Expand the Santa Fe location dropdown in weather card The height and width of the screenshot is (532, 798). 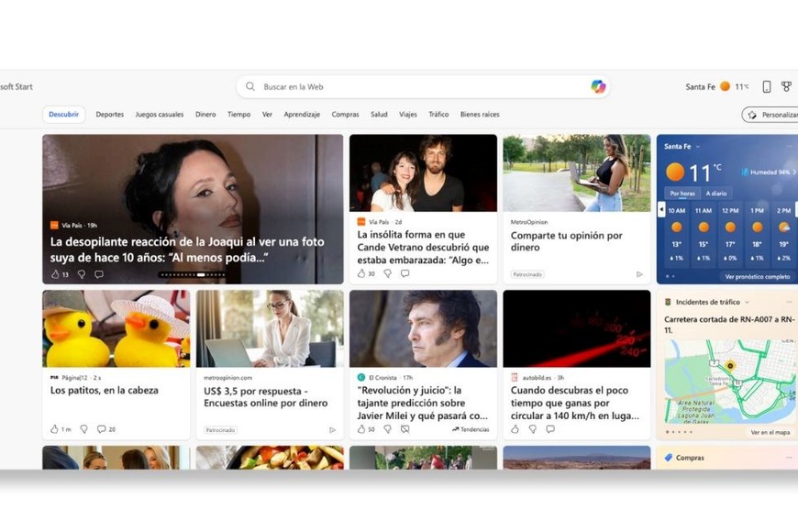700,147
